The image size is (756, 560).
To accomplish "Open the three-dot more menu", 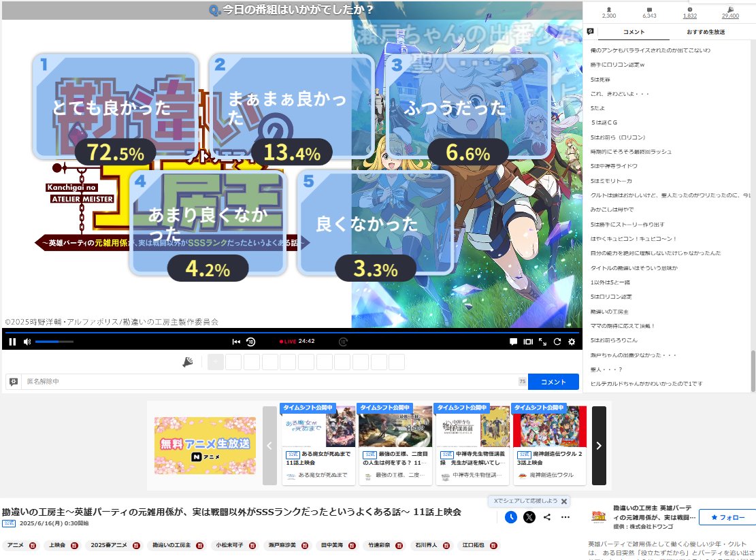I will click(x=565, y=517).
